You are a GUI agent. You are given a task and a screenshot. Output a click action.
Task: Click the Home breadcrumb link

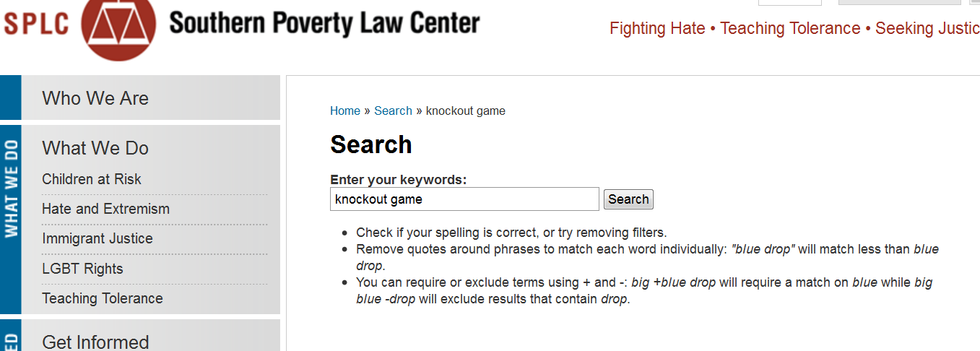coord(345,110)
